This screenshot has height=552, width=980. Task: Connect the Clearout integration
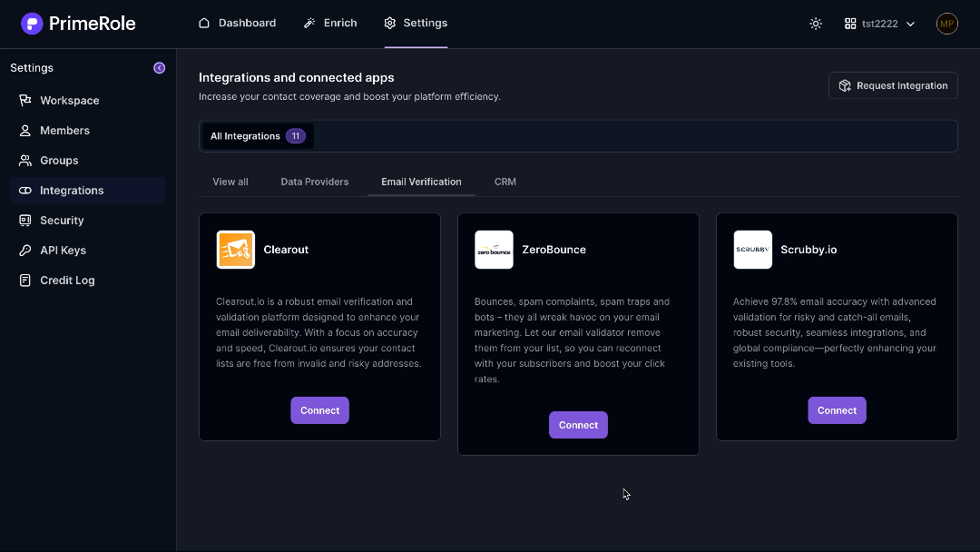click(319, 410)
